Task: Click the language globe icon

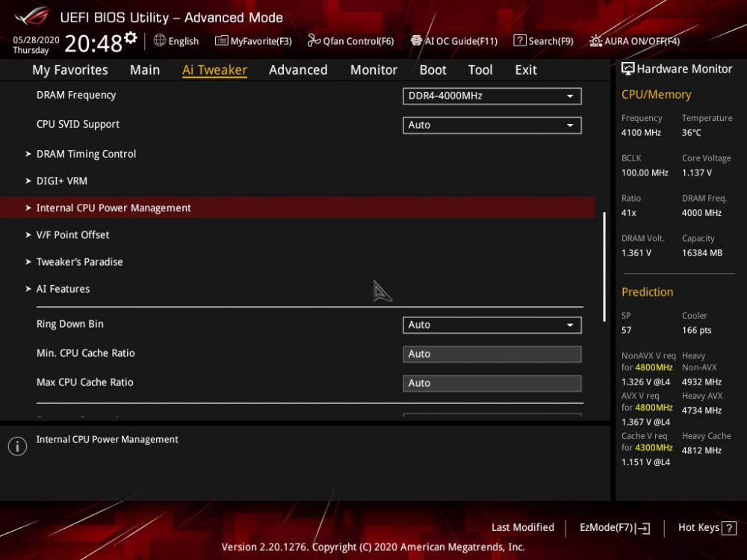Action: coord(160,40)
